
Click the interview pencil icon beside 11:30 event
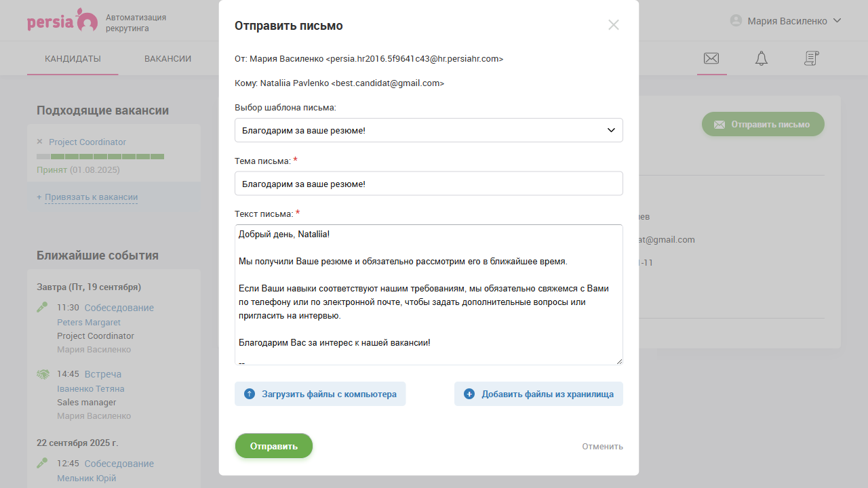click(x=42, y=306)
